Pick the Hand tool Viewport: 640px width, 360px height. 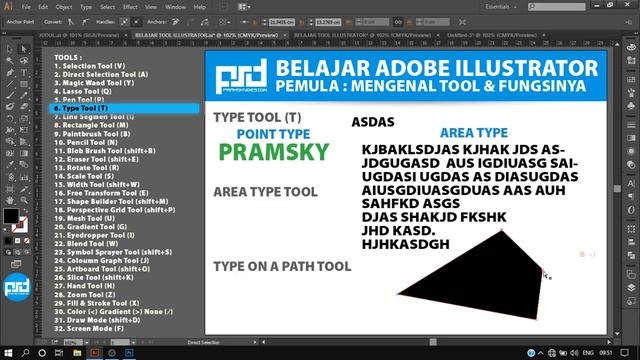tap(10, 200)
